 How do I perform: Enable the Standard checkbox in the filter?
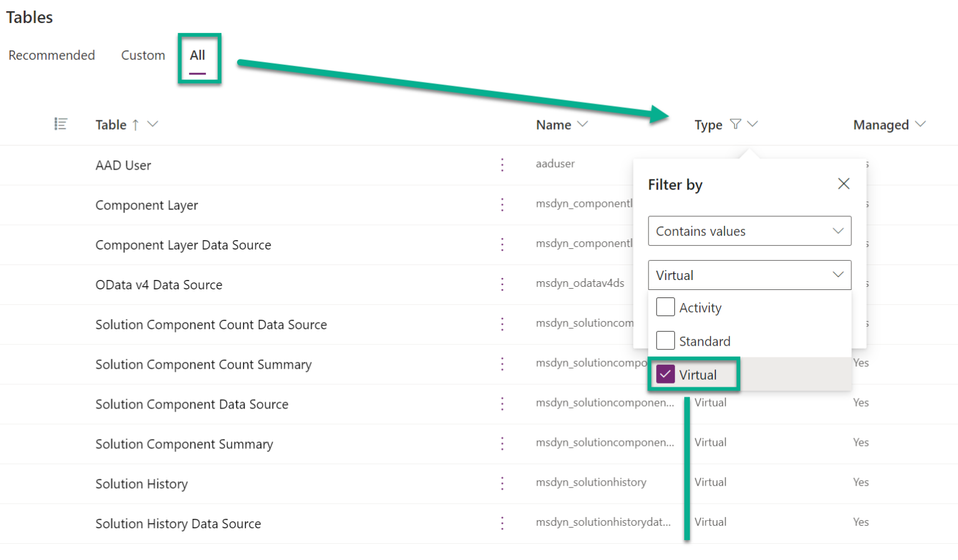pos(665,340)
